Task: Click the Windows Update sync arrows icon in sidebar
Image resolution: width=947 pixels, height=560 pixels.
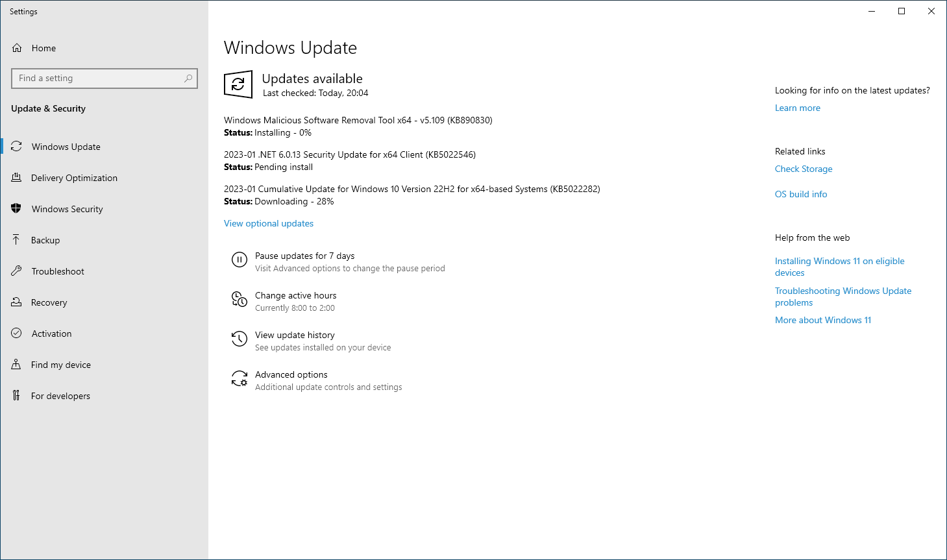Action: pyautogui.click(x=17, y=147)
